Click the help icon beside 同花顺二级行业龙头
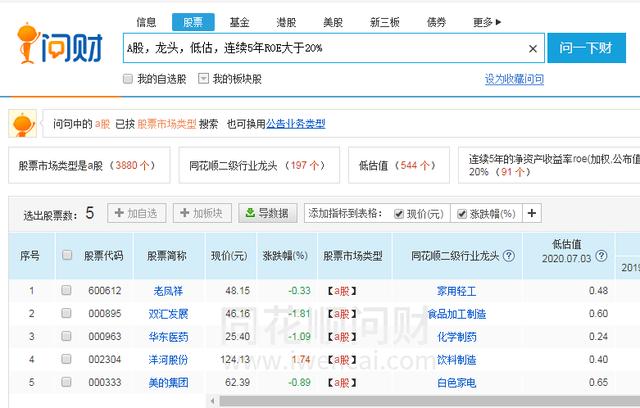The width and height of the screenshot is (640, 408). click(x=509, y=256)
